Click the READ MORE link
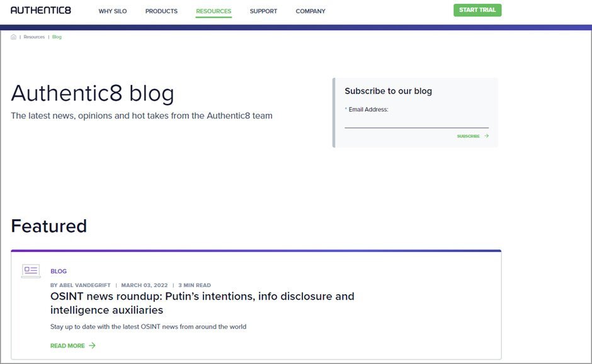 (68, 345)
